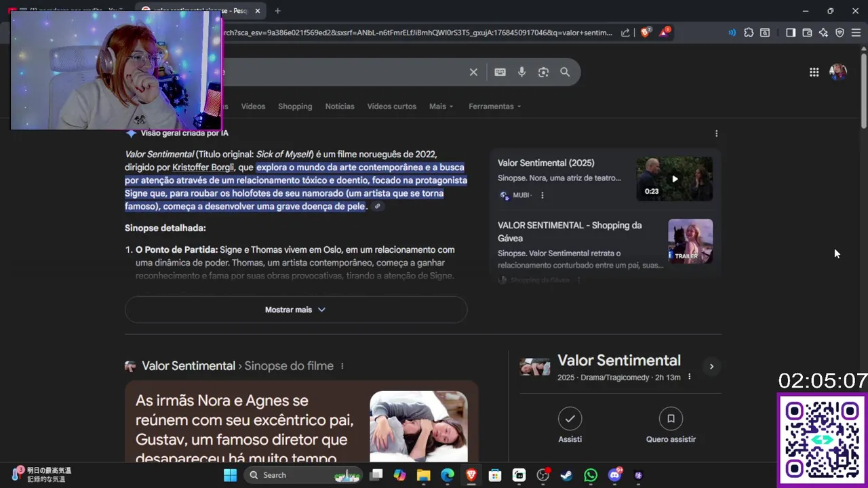This screenshot has height=488, width=868.
Task: Open three-dot options for AI overview
Action: [716, 134]
